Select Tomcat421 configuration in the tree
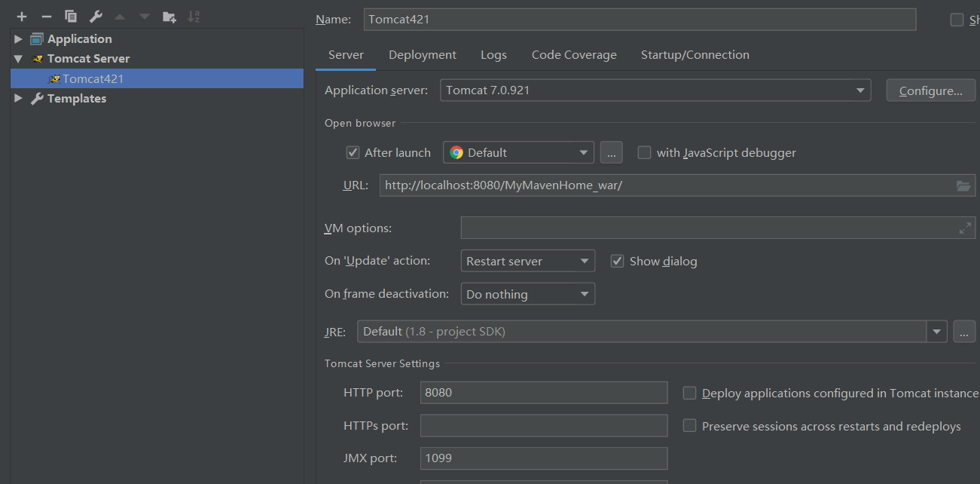 click(93, 78)
